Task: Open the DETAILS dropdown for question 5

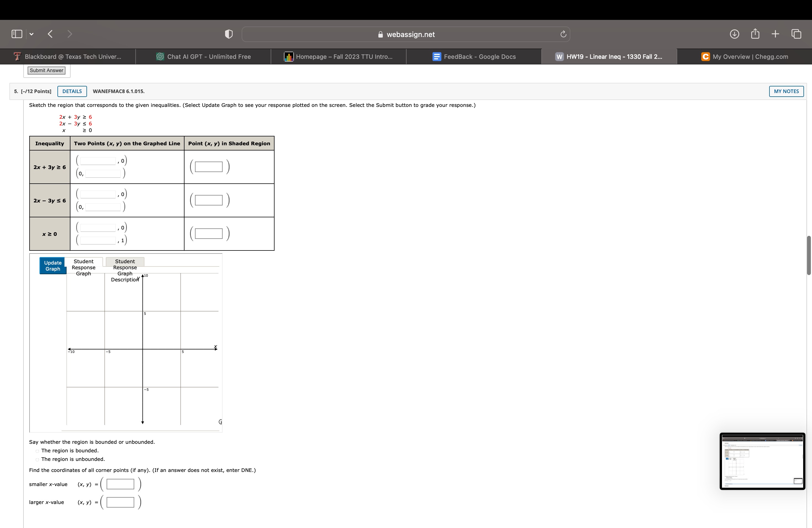Action: click(72, 91)
